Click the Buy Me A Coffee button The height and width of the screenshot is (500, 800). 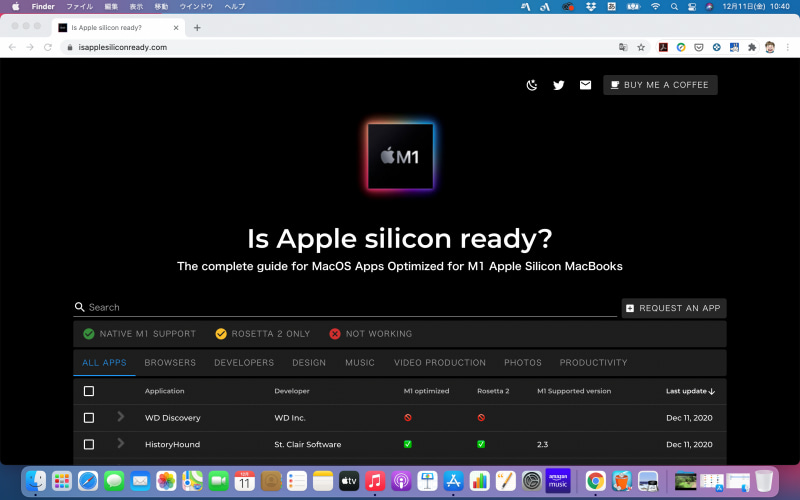[x=660, y=85]
